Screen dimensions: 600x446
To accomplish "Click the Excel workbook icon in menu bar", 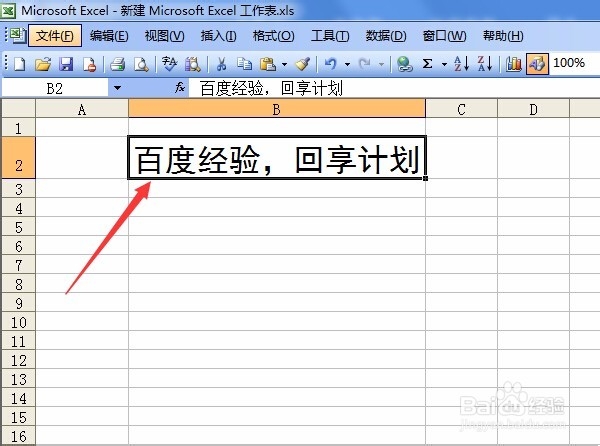I will (17, 36).
